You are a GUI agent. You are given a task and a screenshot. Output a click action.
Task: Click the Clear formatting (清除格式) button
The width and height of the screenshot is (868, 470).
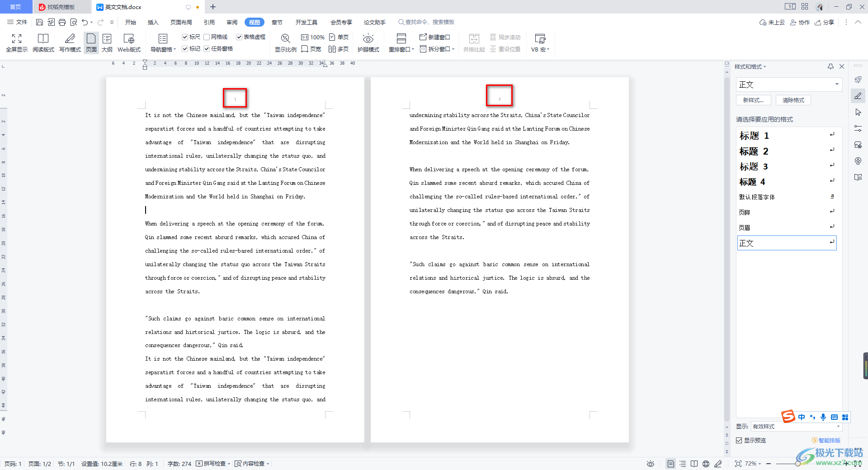pos(793,100)
